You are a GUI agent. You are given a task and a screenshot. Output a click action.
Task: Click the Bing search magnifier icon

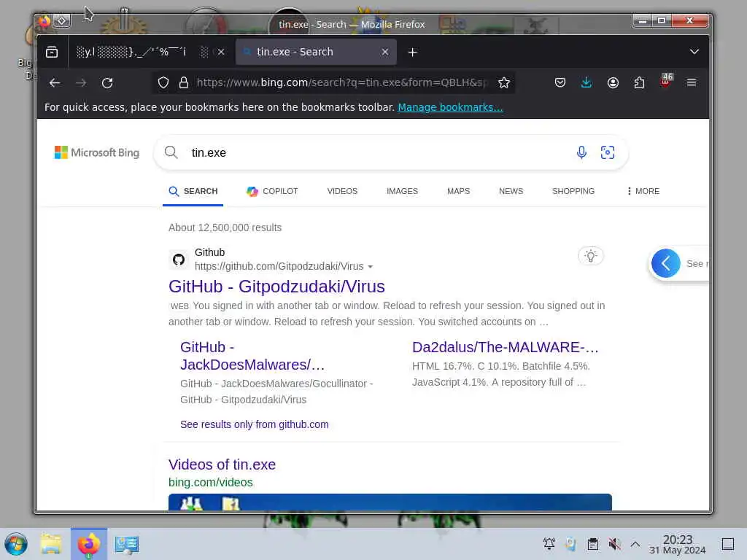171,152
